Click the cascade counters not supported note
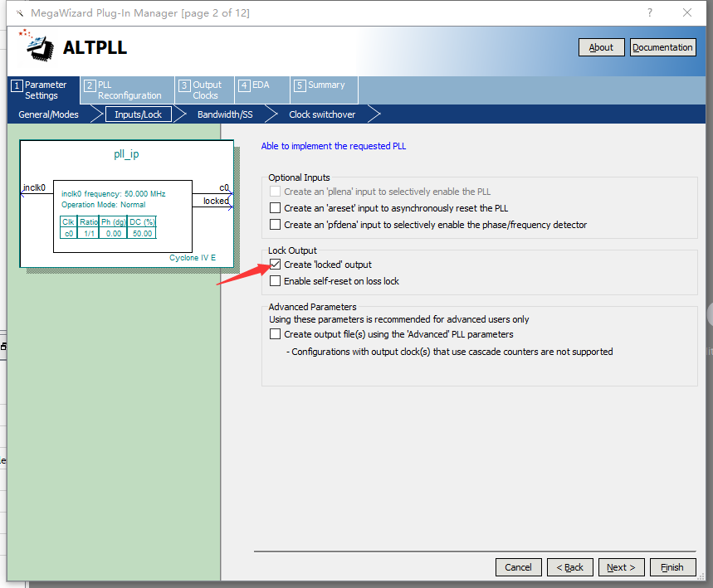The image size is (713, 588). (x=449, y=352)
